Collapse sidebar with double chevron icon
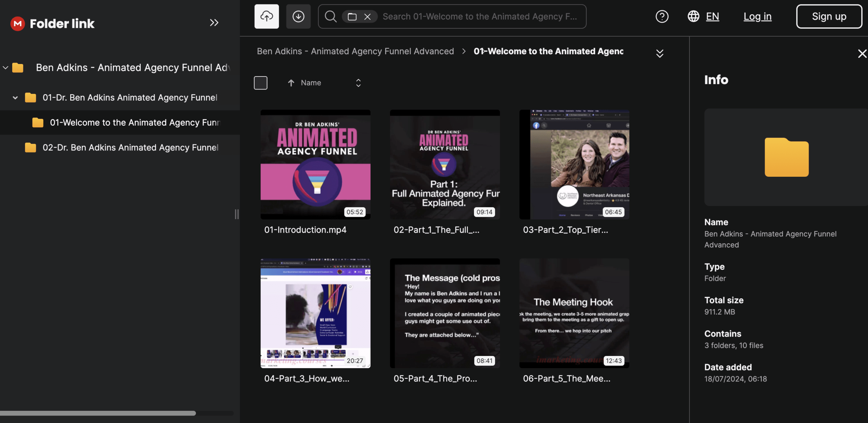The width and height of the screenshot is (868, 423). (214, 23)
